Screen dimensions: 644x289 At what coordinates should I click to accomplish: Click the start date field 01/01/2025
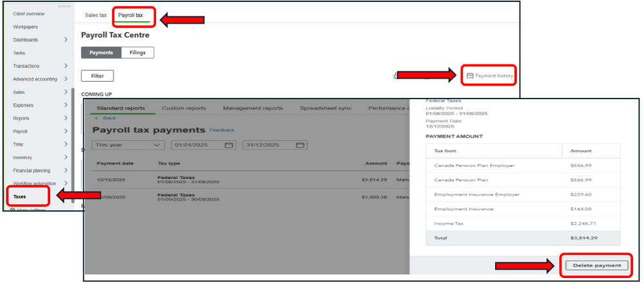204,145
